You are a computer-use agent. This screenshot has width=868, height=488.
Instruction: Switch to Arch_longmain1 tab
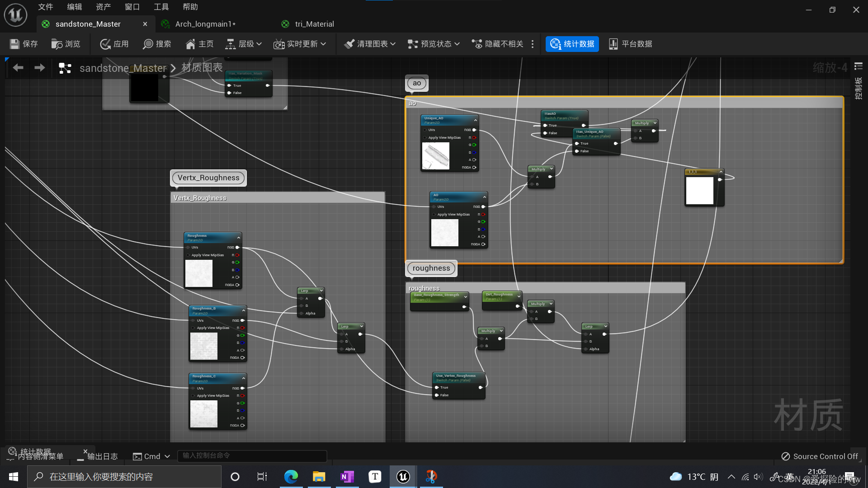click(206, 24)
